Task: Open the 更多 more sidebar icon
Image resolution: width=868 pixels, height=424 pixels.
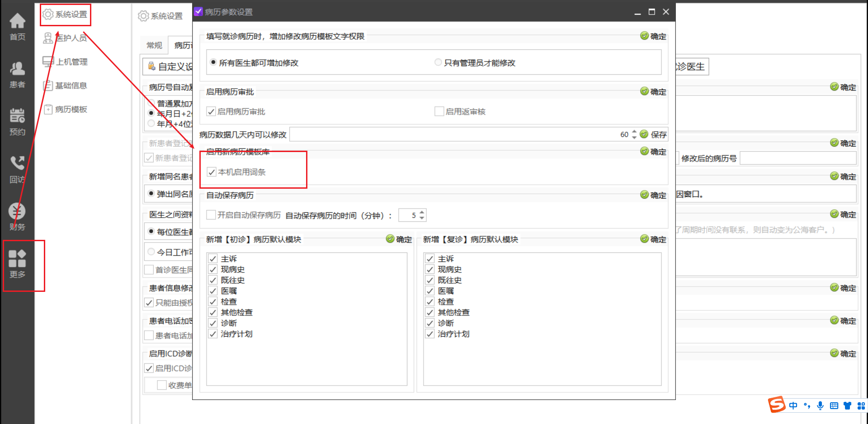Action: (x=17, y=265)
